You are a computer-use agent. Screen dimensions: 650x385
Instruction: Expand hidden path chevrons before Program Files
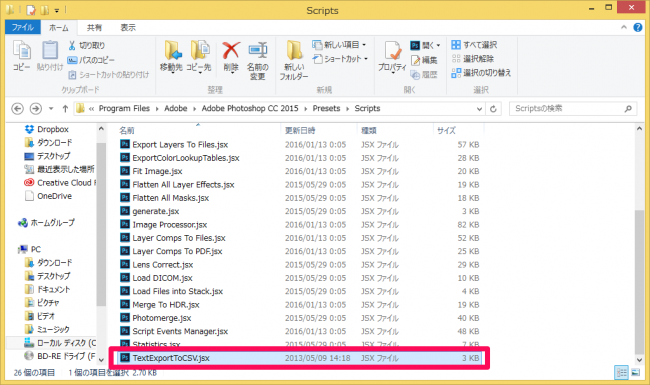coord(91,109)
